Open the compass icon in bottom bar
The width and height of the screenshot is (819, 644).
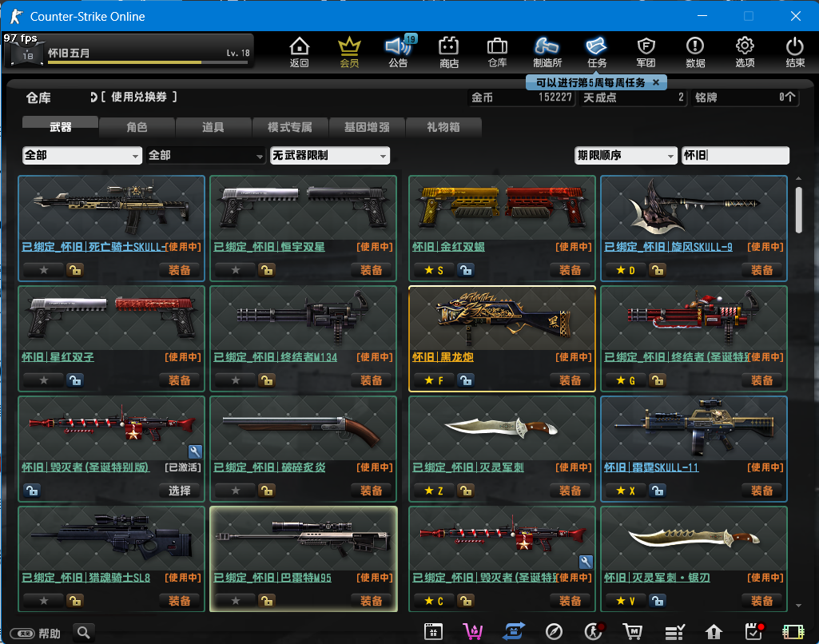click(554, 632)
